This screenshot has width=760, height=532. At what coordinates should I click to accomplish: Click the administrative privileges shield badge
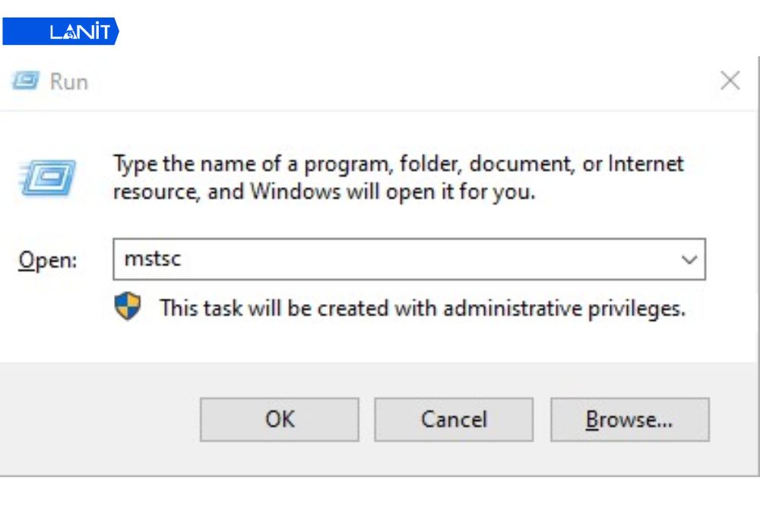[x=127, y=307]
